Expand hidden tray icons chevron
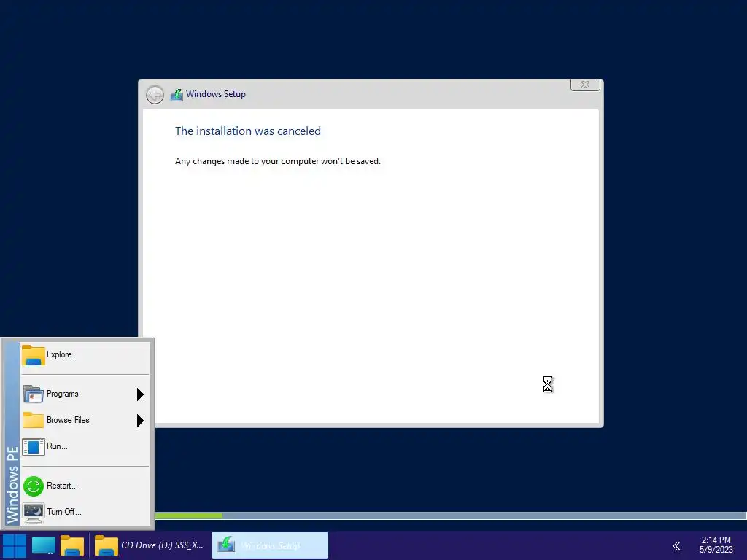747x560 pixels. pyautogui.click(x=676, y=545)
